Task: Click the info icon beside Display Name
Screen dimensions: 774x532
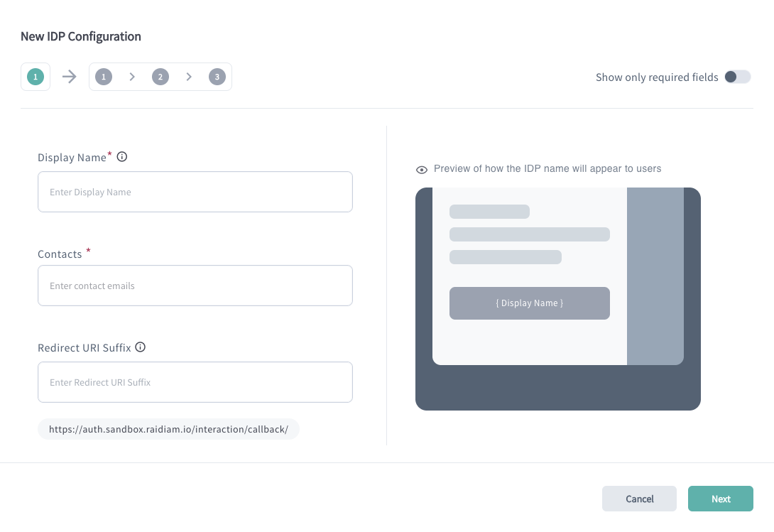Action: point(121,156)
